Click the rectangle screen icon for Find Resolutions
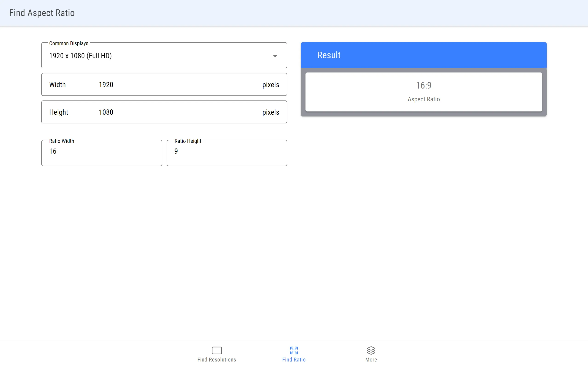The image size is (588, 367). pos(217,350)
